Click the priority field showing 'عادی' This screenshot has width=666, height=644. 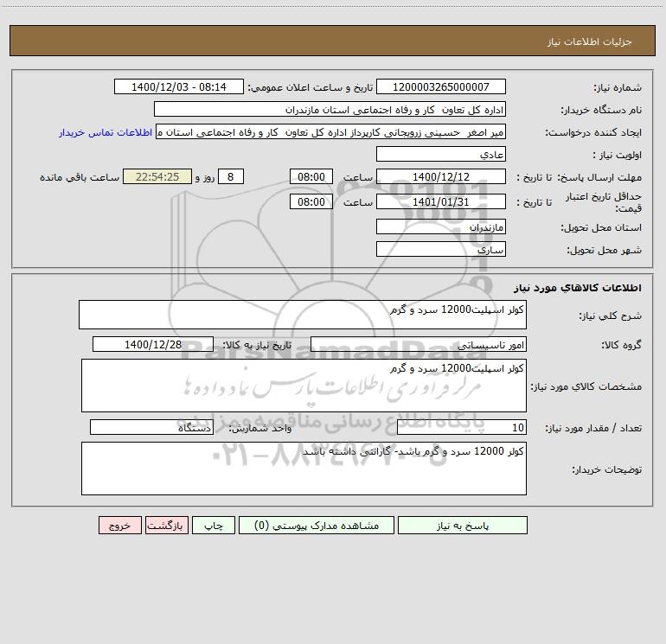point(441,154)
